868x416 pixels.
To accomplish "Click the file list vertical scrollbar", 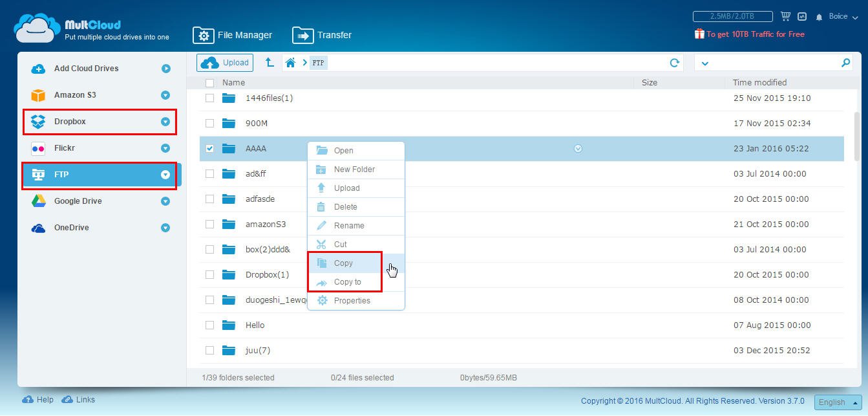I will click(858, 136).
